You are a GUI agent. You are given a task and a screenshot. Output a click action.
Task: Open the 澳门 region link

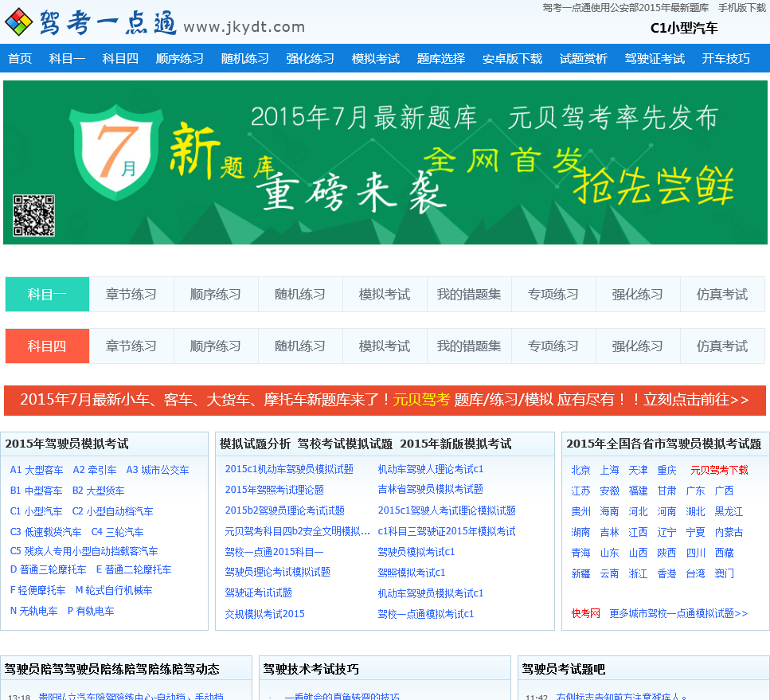[x=725, y=573]
